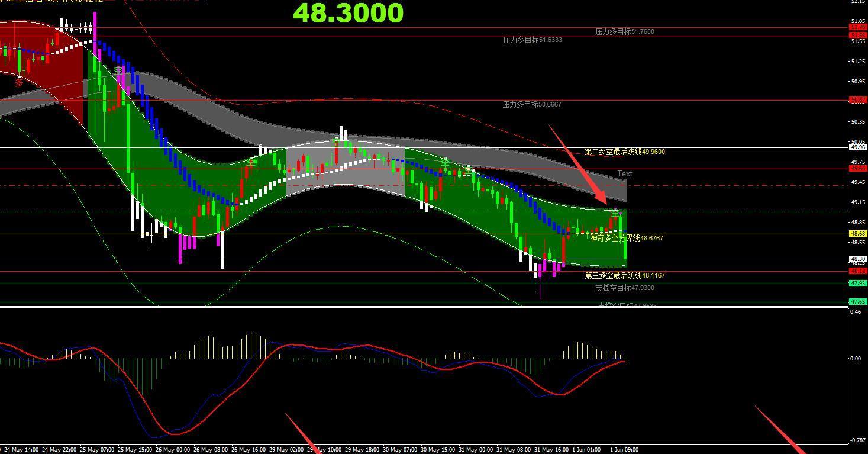Image resolution: width=868 pixels, height=454 pixels.
Task: Click 48.55 on the price scale
Action: pos(858,242)
